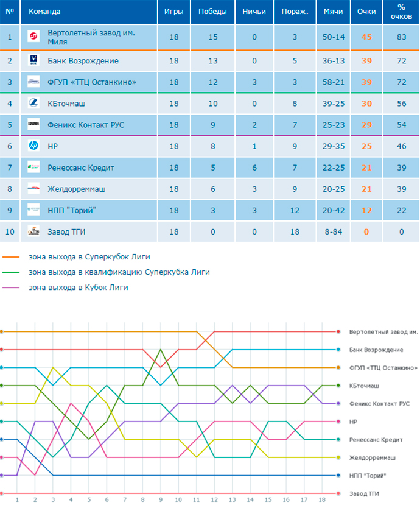Image resolution: width=420 pixels, height=508 pixels.
Task: Click the % очков column header
Action: click(401, 12)
